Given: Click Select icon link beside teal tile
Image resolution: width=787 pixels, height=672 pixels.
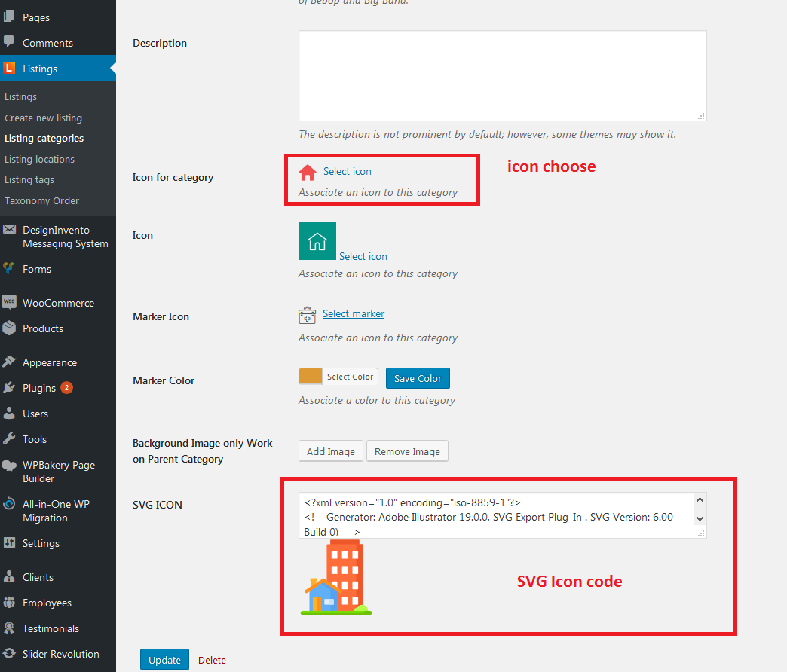Looking at the screenshot, I should coord(363,256).
